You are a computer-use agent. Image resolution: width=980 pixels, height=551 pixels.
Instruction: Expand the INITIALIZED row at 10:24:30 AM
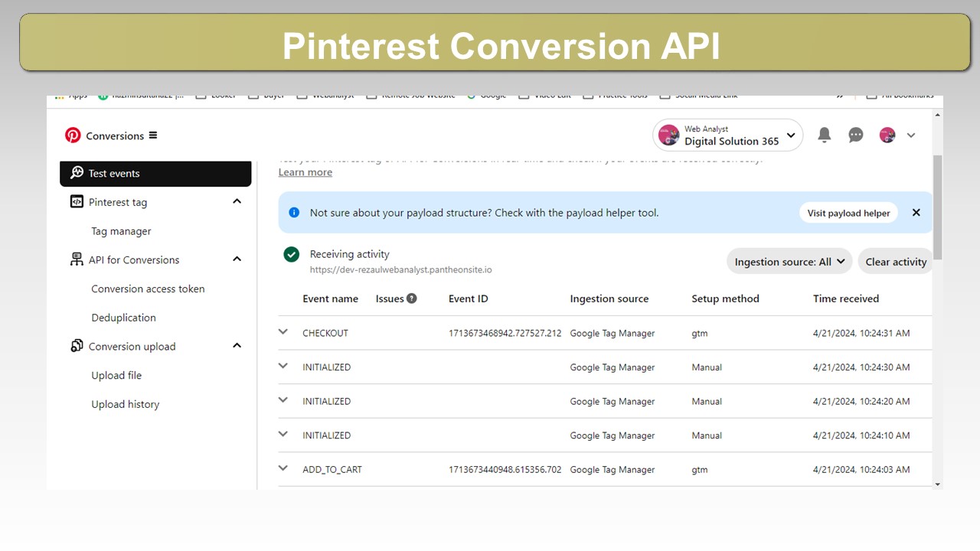click(x=283, y=366)
